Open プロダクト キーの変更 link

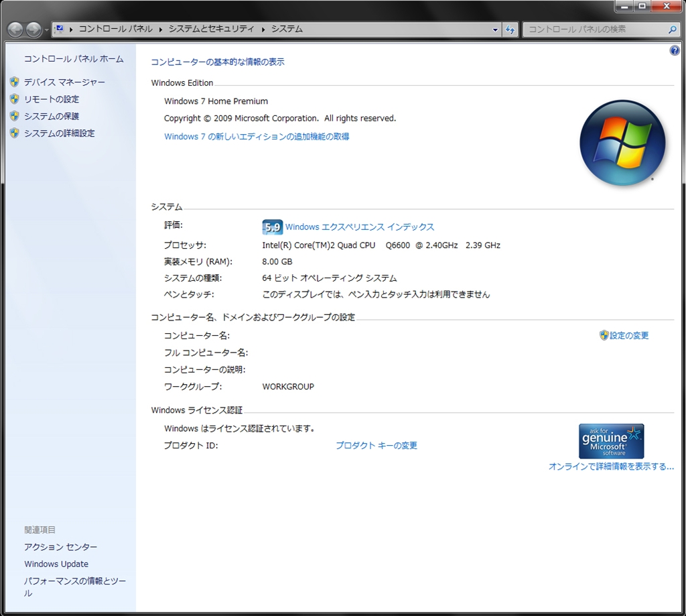(376, 446)
